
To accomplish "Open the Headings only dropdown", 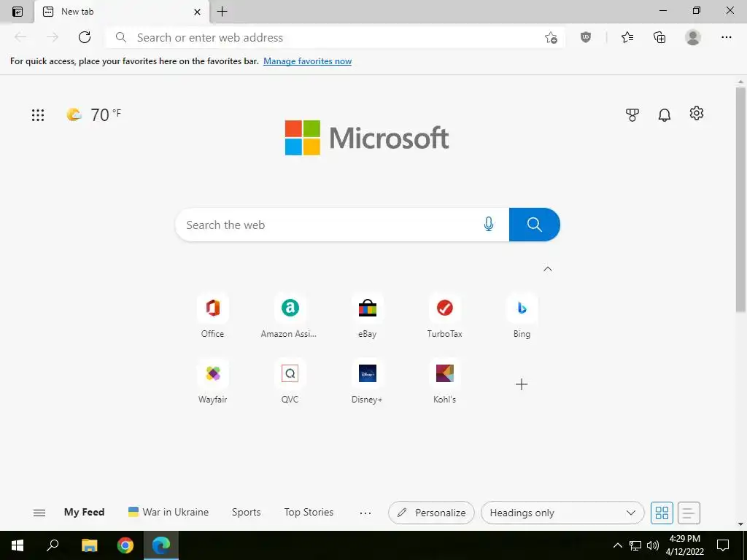I will click(562, 513).
